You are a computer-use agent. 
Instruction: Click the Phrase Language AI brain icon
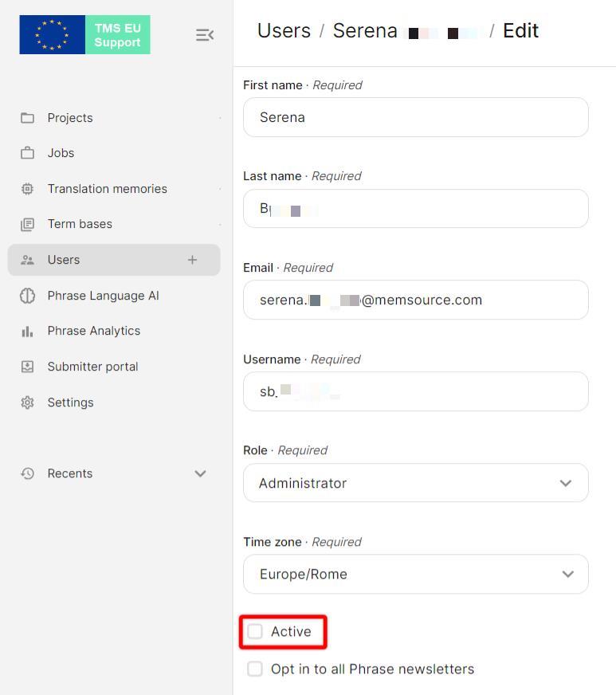pyautogui.click(x=27, y=296)
